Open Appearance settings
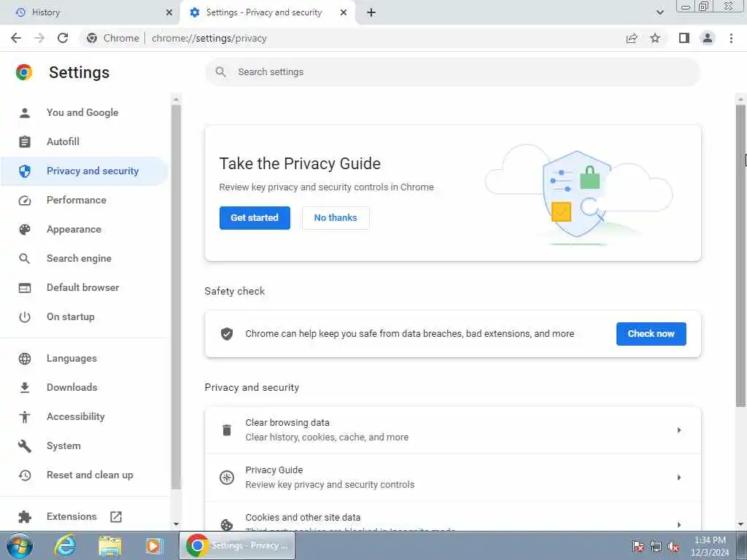 (x=74, y=229)
